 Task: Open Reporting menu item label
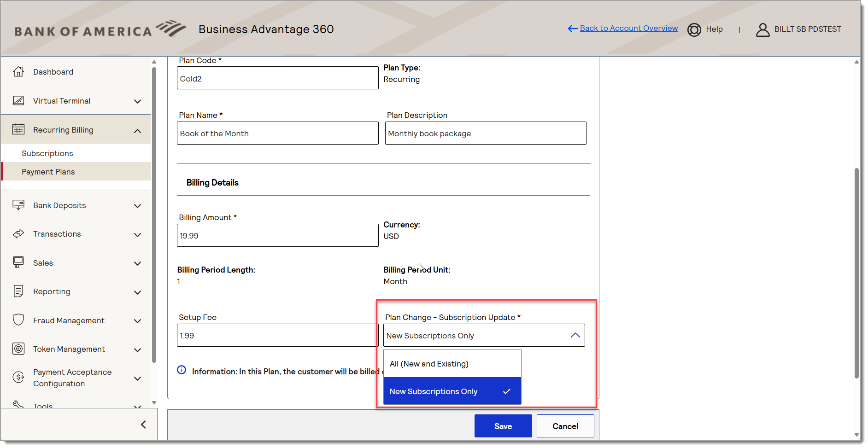click(x=52, y=291)
